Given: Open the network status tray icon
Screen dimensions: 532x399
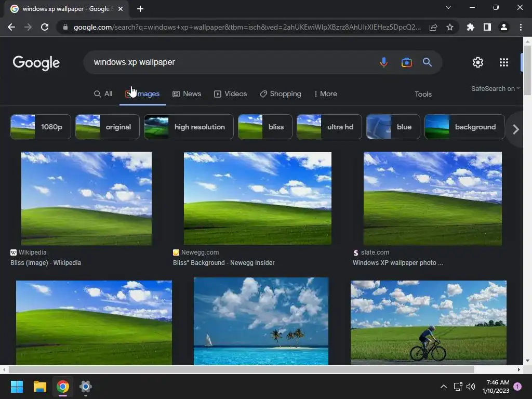Looking at the screenshot, I should coord(458,387).
